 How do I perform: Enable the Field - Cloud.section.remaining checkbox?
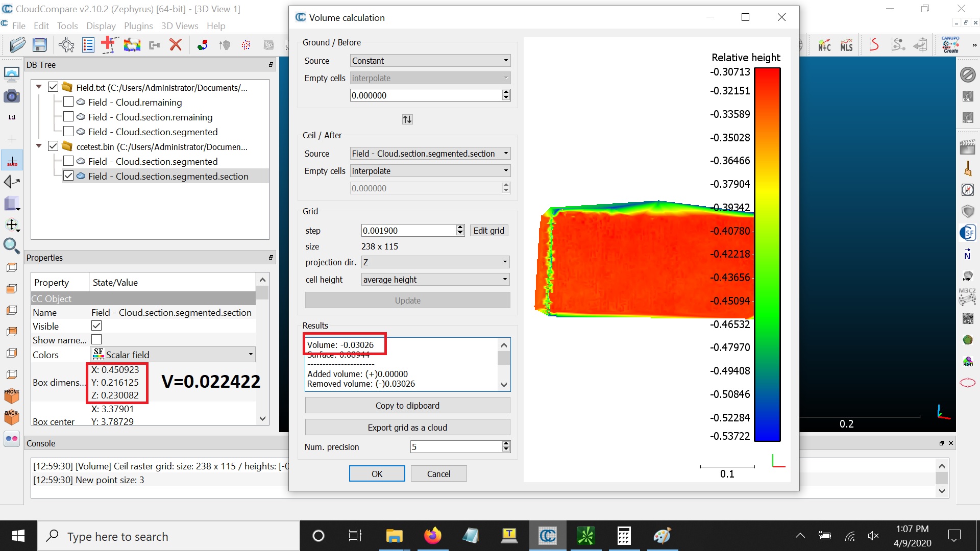point(68,117)
